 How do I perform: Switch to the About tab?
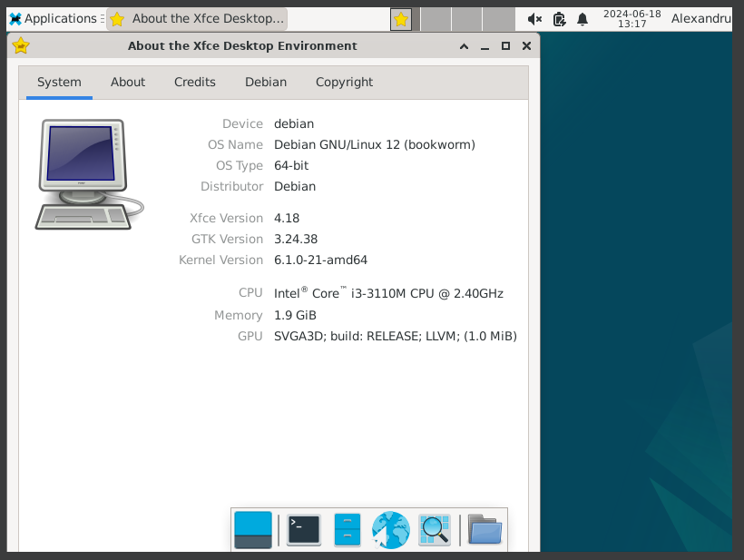(127, 82)
